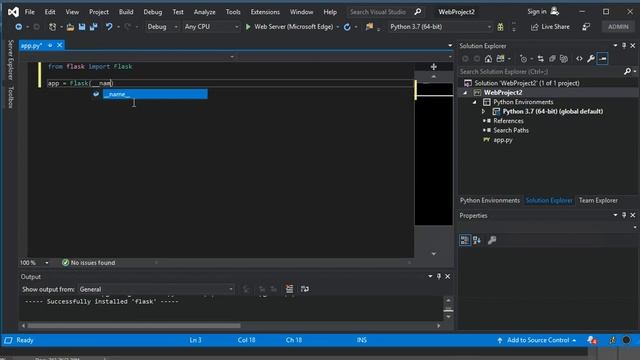
Task: Click Add to Source Control
Action: pos(538,340)
